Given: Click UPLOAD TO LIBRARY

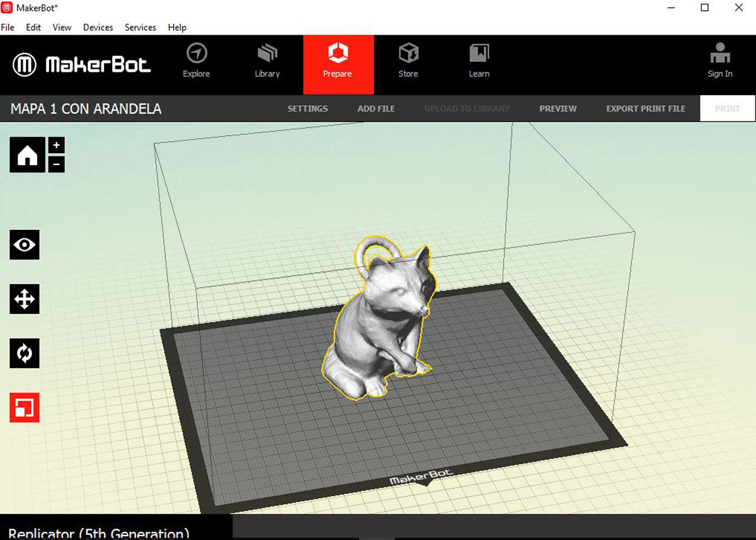Looking at the screenshot, I should coord(467,108).
